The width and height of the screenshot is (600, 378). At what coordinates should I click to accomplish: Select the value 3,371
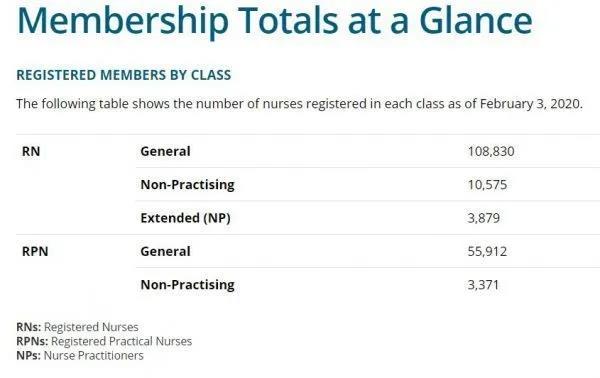coord(483,285)
